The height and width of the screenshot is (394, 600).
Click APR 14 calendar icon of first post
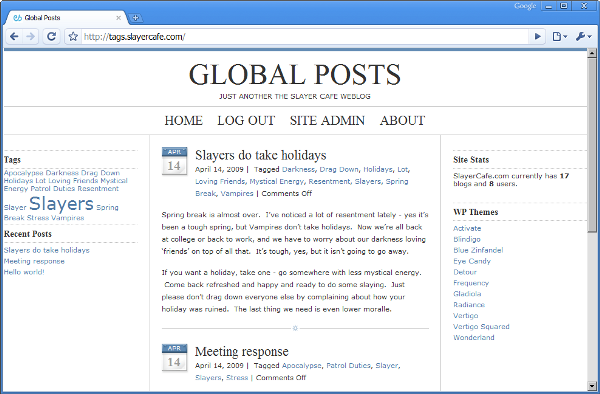coord(174,161)
